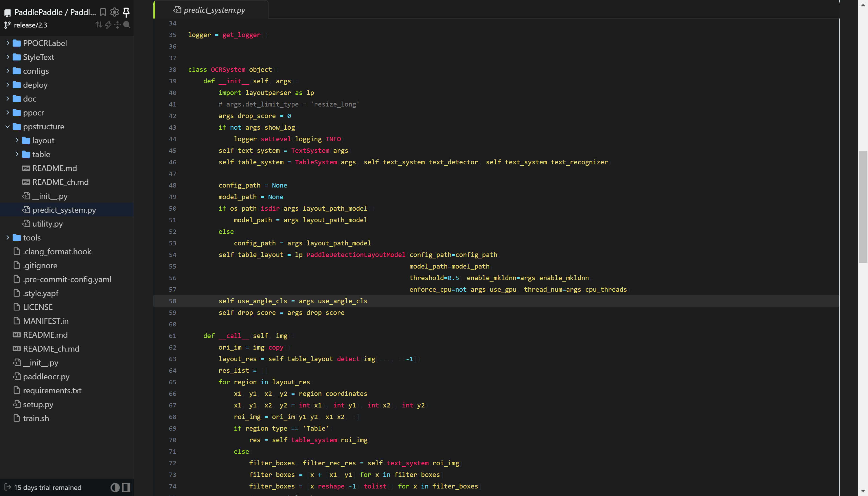
Task: Toggle the half-circle dark theme icon
Action: [x=115, y=487]
